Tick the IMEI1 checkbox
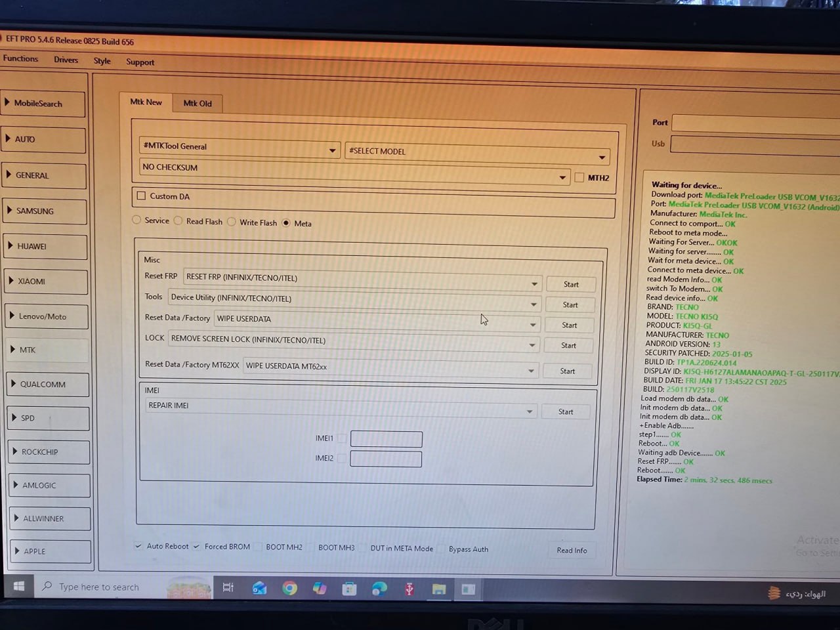 [342, 438]
